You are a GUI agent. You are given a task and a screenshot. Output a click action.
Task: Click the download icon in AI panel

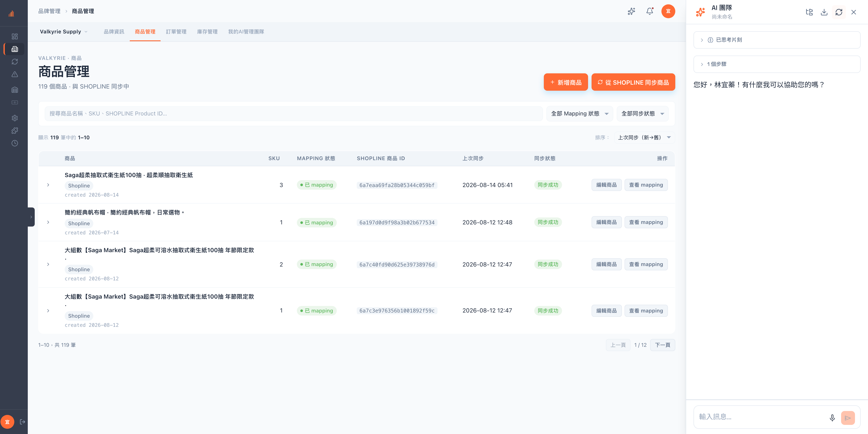[824, 12]
